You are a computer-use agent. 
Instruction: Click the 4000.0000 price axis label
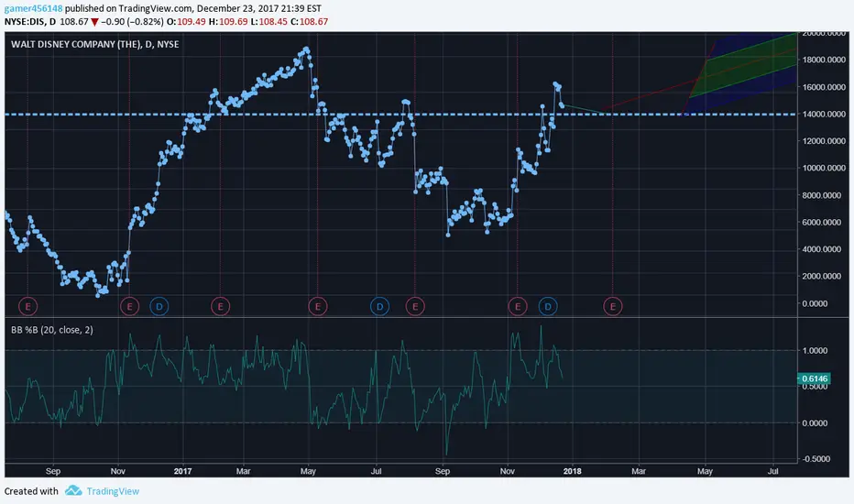824,249
